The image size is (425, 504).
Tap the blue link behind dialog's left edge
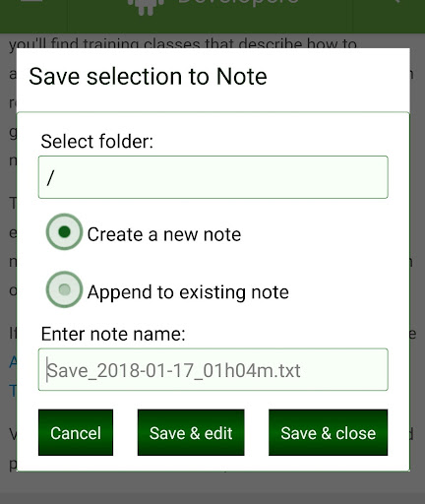(13, 362)
